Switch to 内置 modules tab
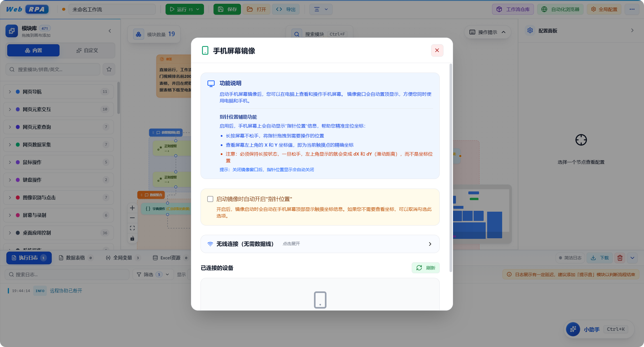This screenshot has height=347, width=644. pyautogui.click(x=34, y=50)
